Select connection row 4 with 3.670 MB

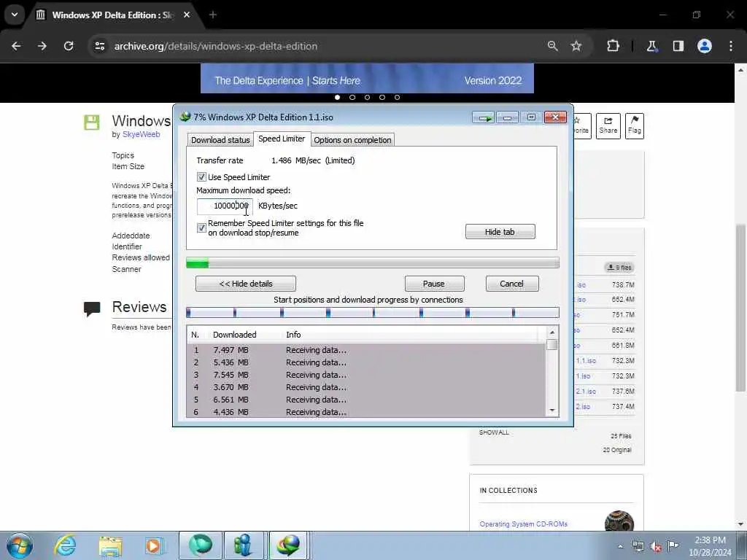tap(367, 387)
